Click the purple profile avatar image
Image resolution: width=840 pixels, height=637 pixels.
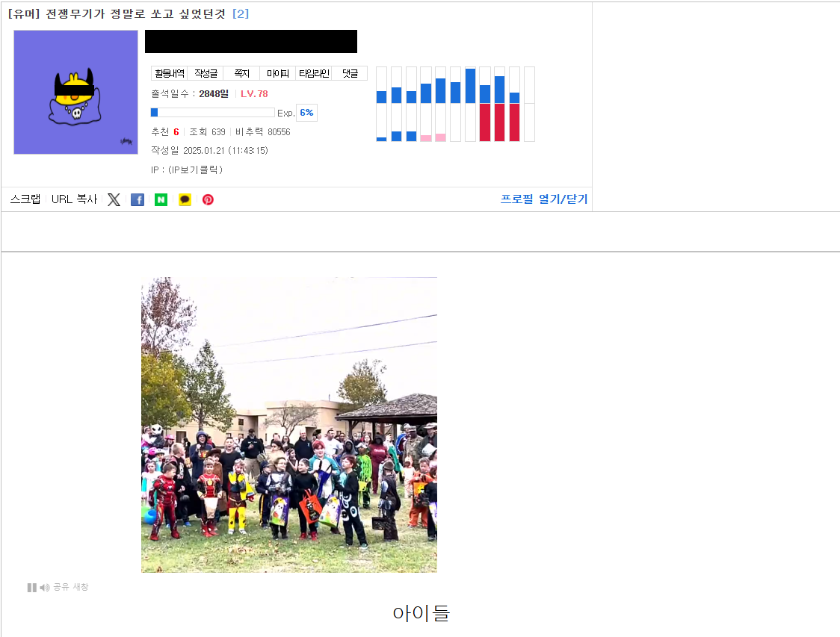[x=75, y=92]
